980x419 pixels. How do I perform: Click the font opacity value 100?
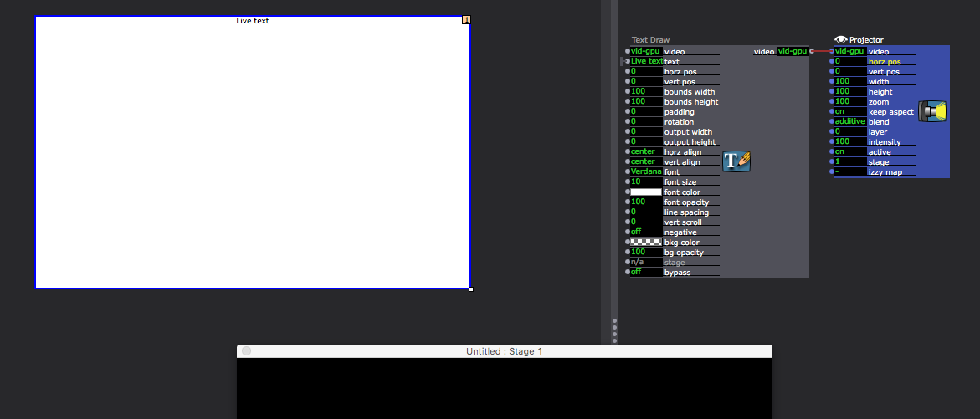tap(646, 202)
